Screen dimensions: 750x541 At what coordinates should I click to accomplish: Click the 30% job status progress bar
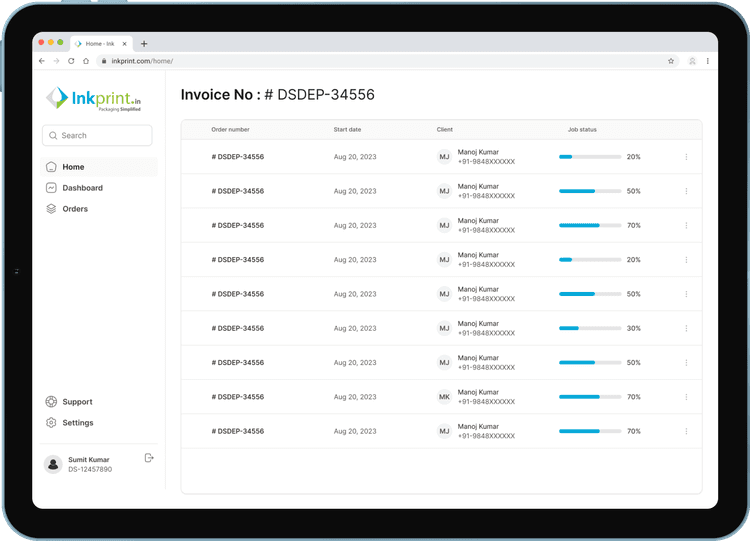pos(590,328)
